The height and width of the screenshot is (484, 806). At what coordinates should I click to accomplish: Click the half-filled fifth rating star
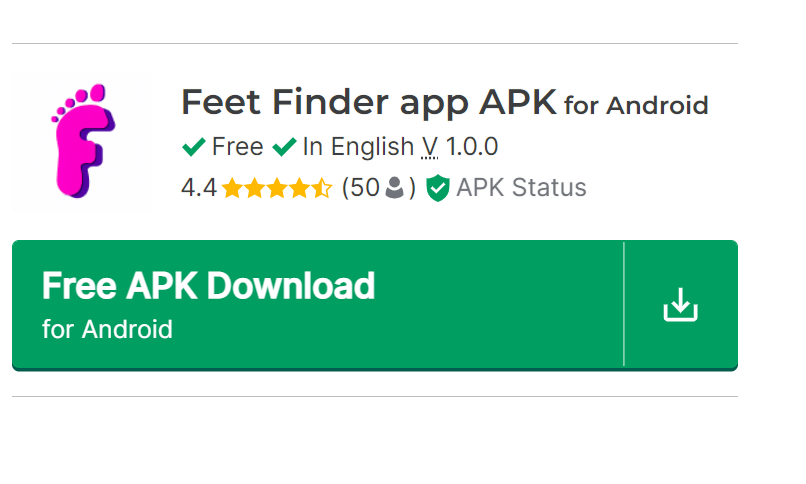tap(320, 188)
